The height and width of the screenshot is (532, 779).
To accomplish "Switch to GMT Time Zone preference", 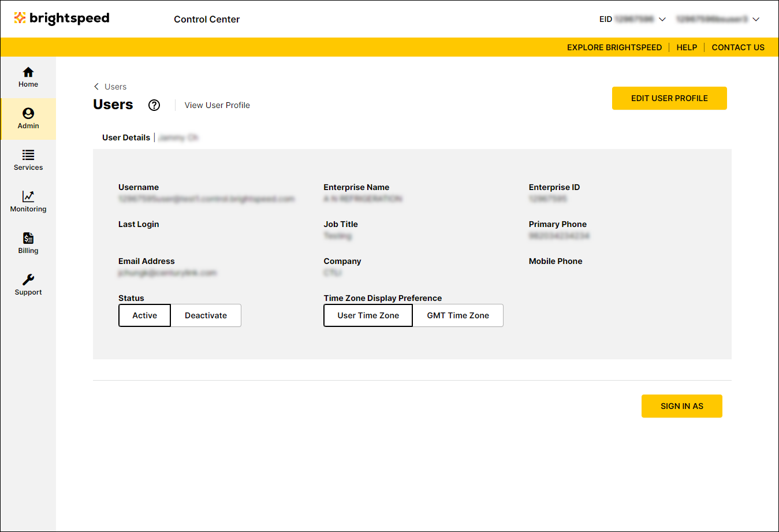I will [458, 315].
